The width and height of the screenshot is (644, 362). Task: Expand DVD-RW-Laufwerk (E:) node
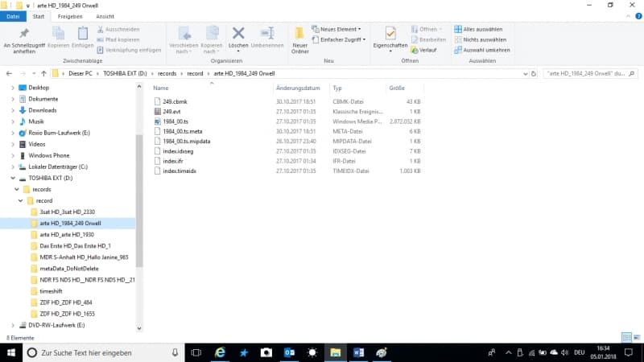coord(13,325)
